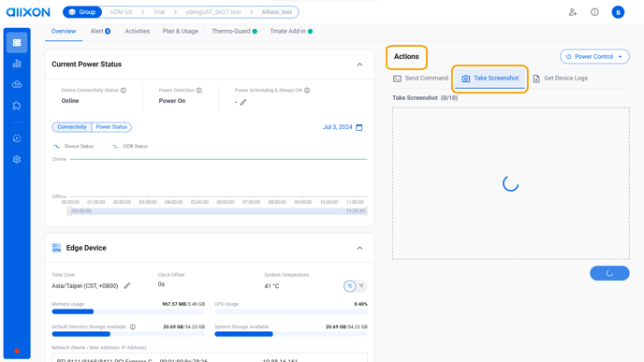Collapse the Edge Device panel
644x362 pixels.
point(359,248)
